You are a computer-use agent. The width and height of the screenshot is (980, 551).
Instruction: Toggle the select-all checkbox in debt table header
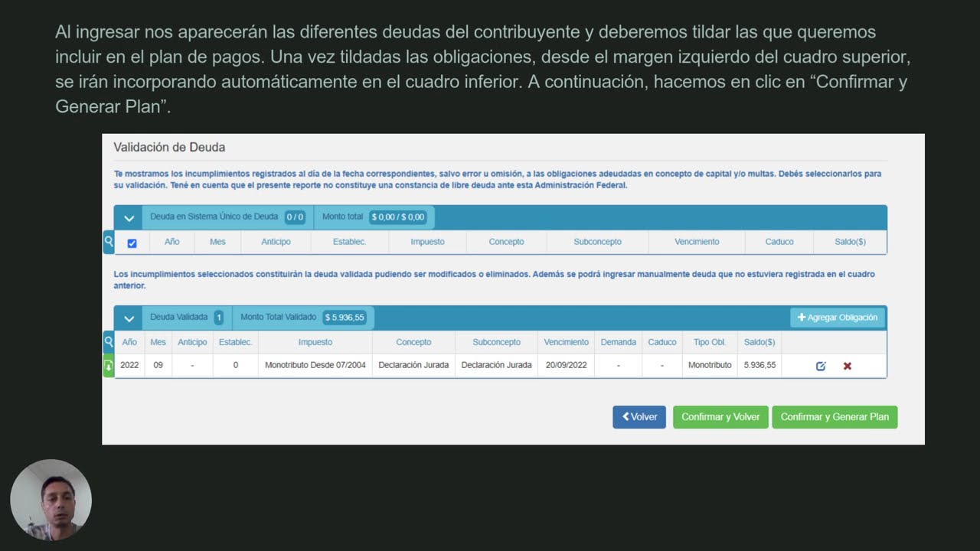(x=132, y=243)
